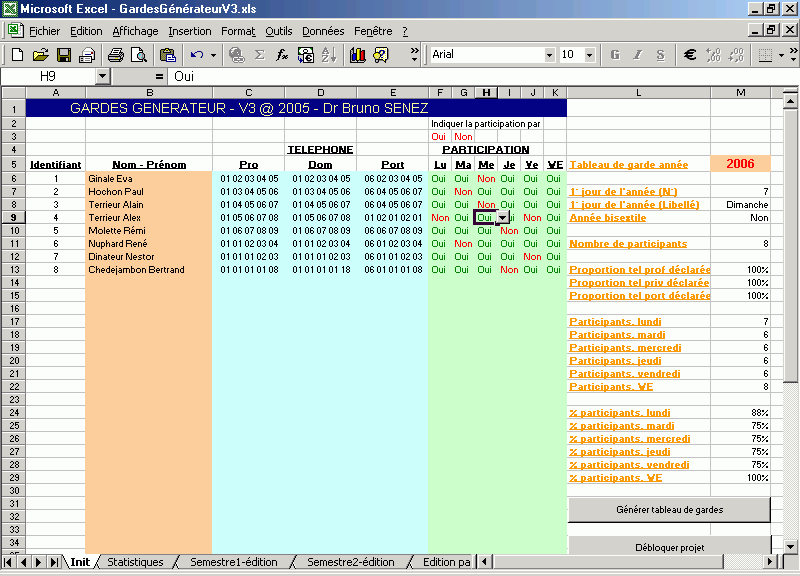Open Print Preview with the magnifier page icon

(x=139, y=55)
